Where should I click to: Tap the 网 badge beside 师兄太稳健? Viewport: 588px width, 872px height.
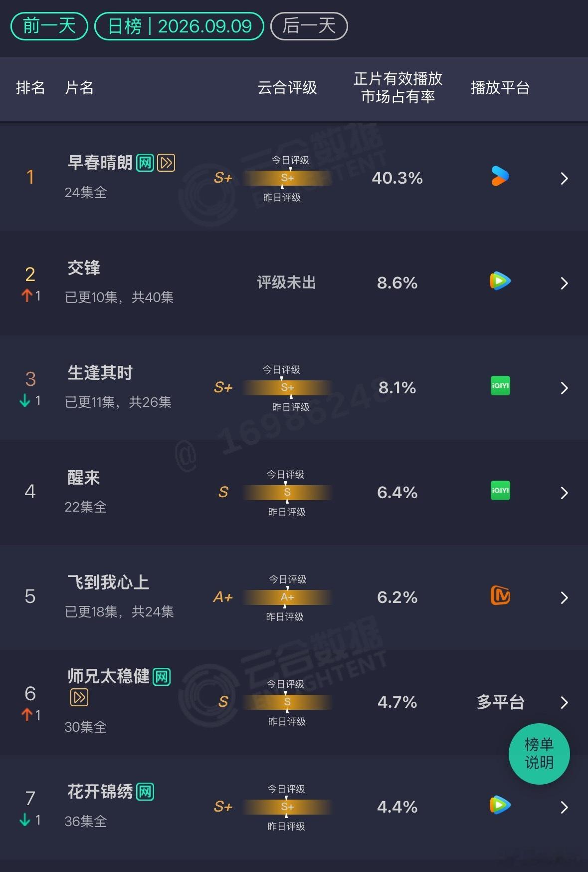(162, 677)
